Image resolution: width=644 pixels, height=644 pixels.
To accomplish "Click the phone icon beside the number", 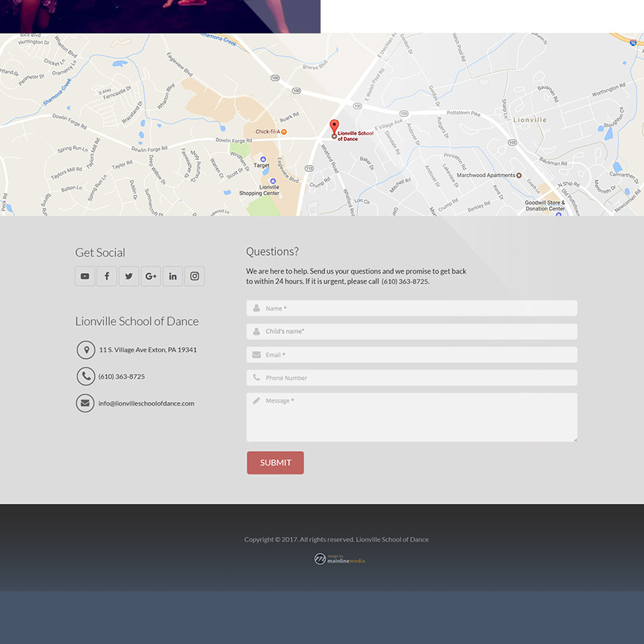I will click(86, 376).
